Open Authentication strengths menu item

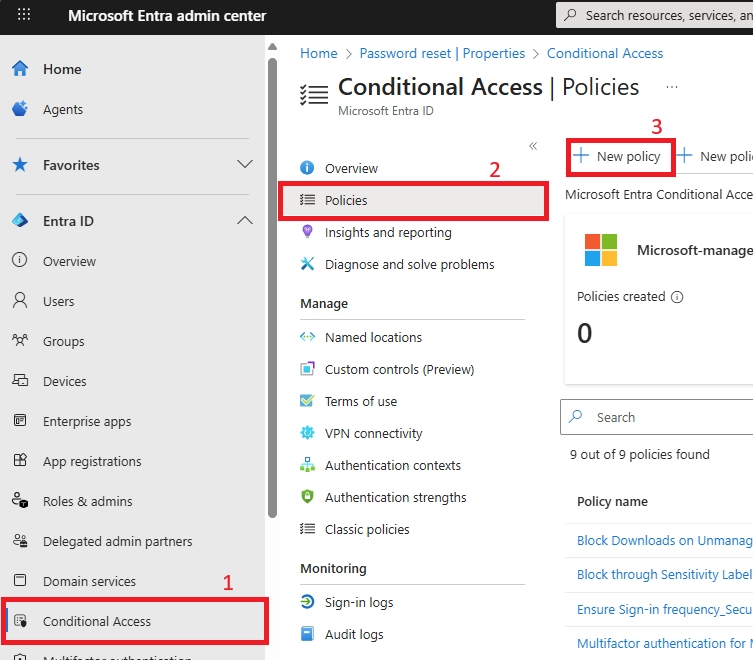click(395, 498)
